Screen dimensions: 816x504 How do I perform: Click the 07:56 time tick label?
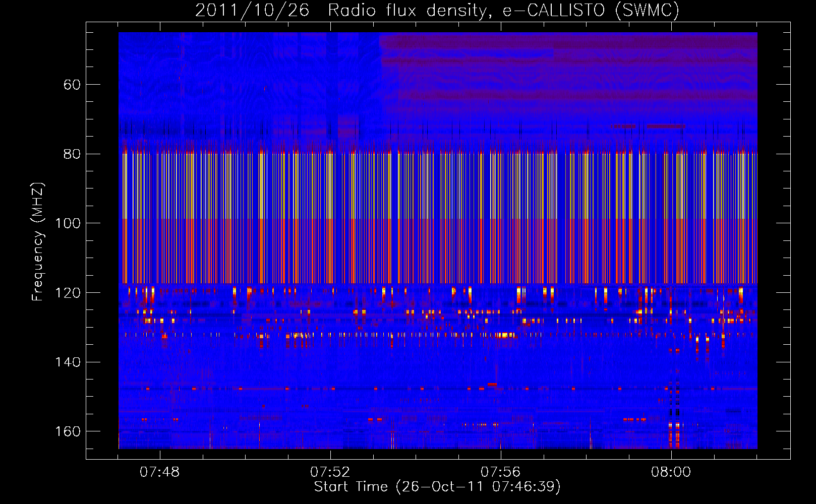(x=501, y=472)
